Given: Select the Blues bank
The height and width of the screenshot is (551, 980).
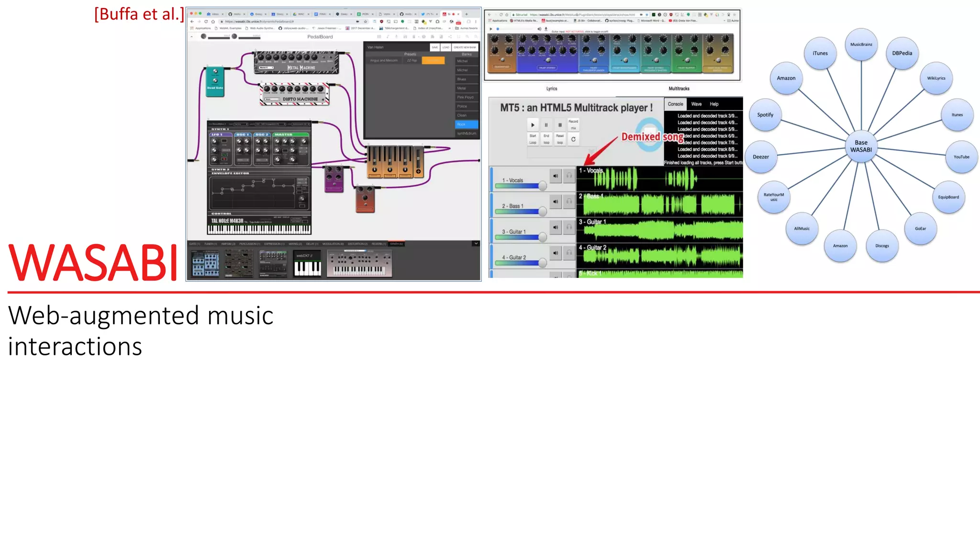Looking at the screenshot, I should [x=467, y=79].
